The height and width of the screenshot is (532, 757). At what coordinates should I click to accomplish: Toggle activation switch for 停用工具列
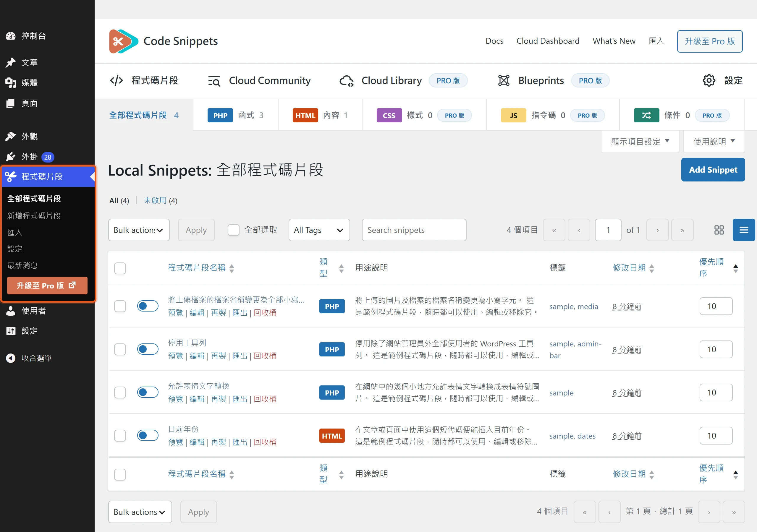tap(148, 349)
